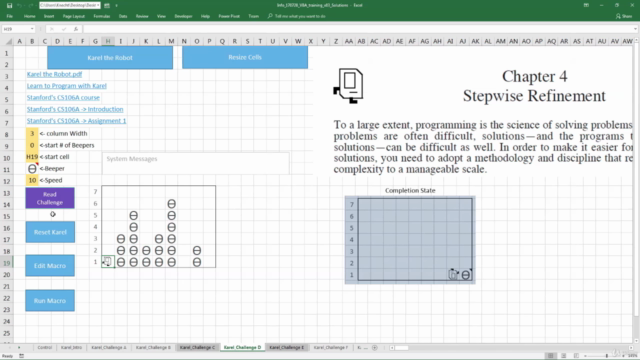Save the workbook with the floppy icon

[9, 5]
